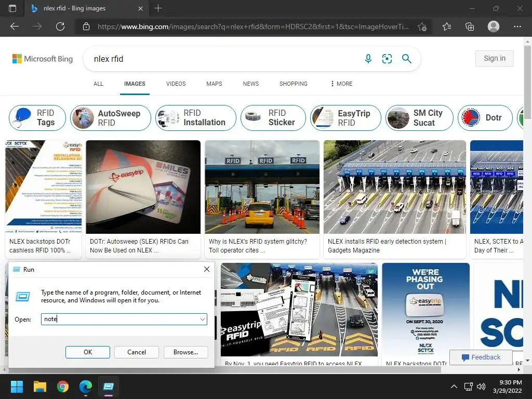Click Cancel in the Run dialog

[x=137, y=352]
